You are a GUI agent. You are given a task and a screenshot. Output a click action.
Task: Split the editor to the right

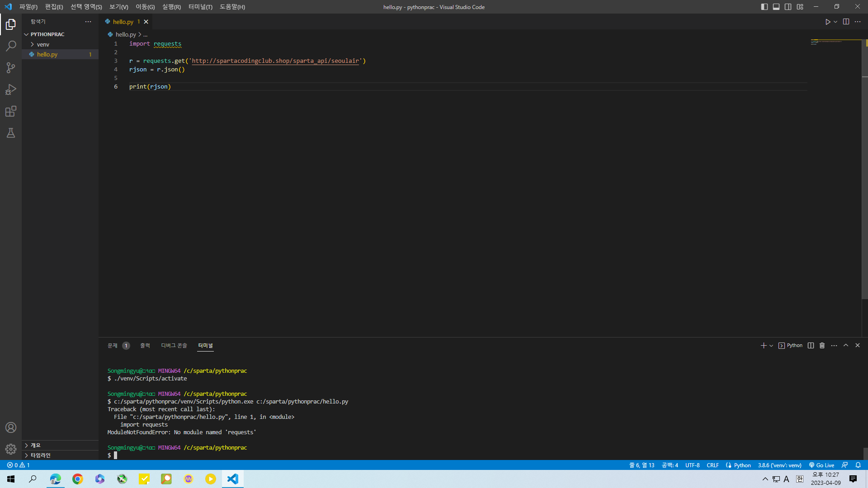pyautogui.click(x=846, y=22)
